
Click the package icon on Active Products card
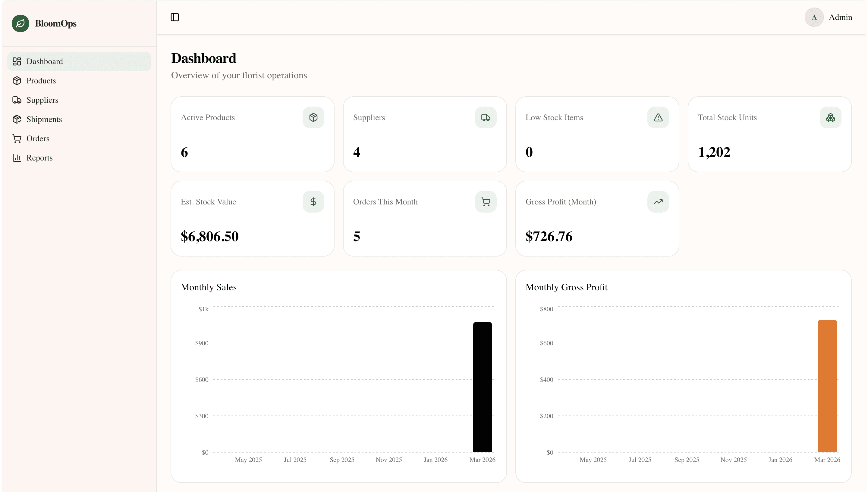point(313,117)
